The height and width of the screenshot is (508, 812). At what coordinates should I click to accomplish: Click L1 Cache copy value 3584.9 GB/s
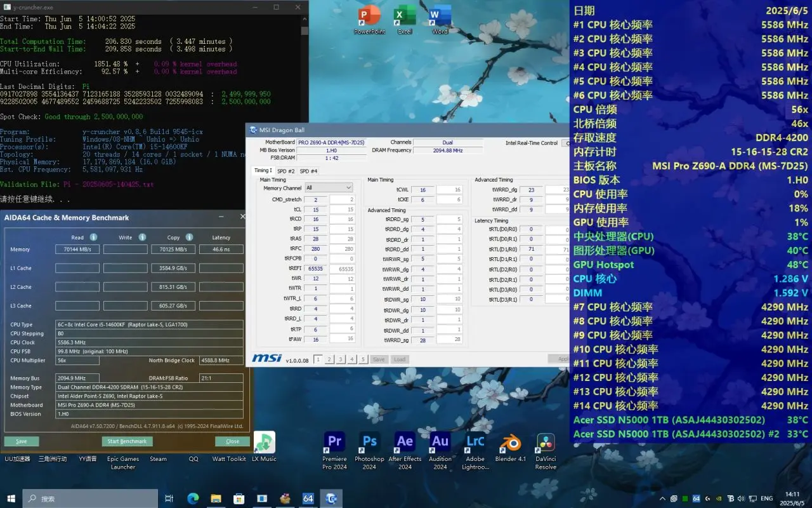tap(173, 269)
